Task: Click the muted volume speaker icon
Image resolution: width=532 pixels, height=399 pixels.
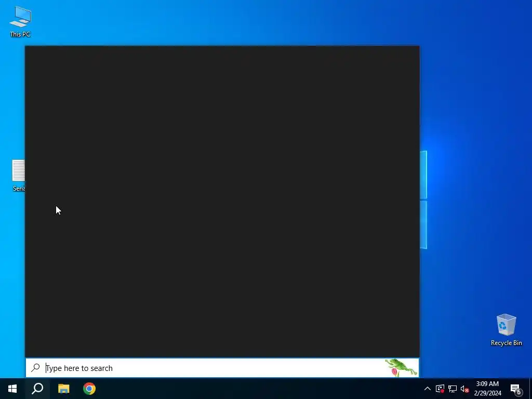Action: point(464,389)
